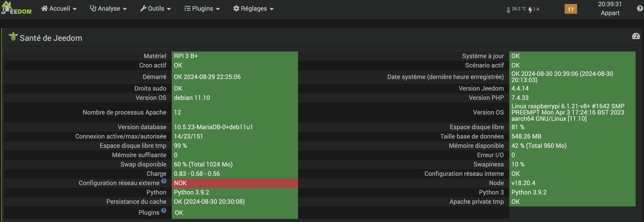Click the stethoscope icon beside Analyse
The height and width of the screenshot is (222, 644).
pos(93,8)
